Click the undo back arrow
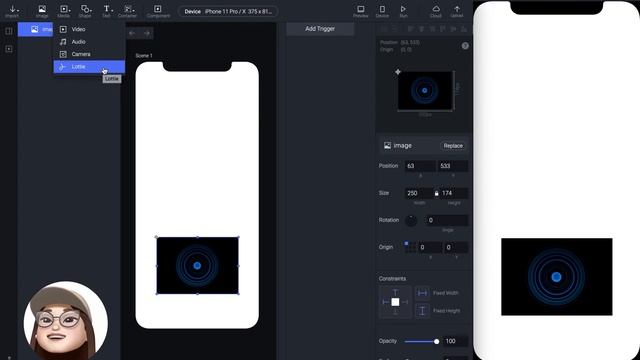The image size is (640, 360). pyautogui.click(x=132, y=33)
